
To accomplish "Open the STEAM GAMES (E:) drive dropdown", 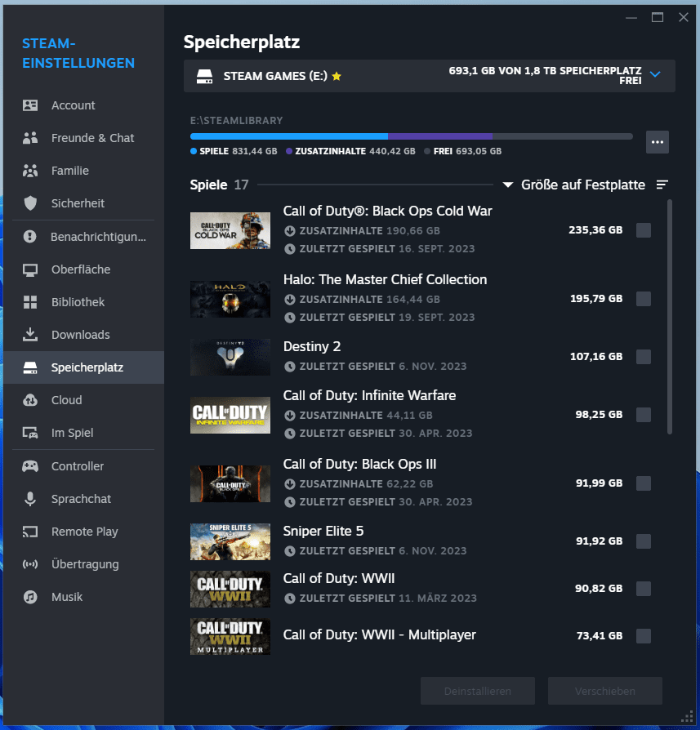I will (430, 76).
